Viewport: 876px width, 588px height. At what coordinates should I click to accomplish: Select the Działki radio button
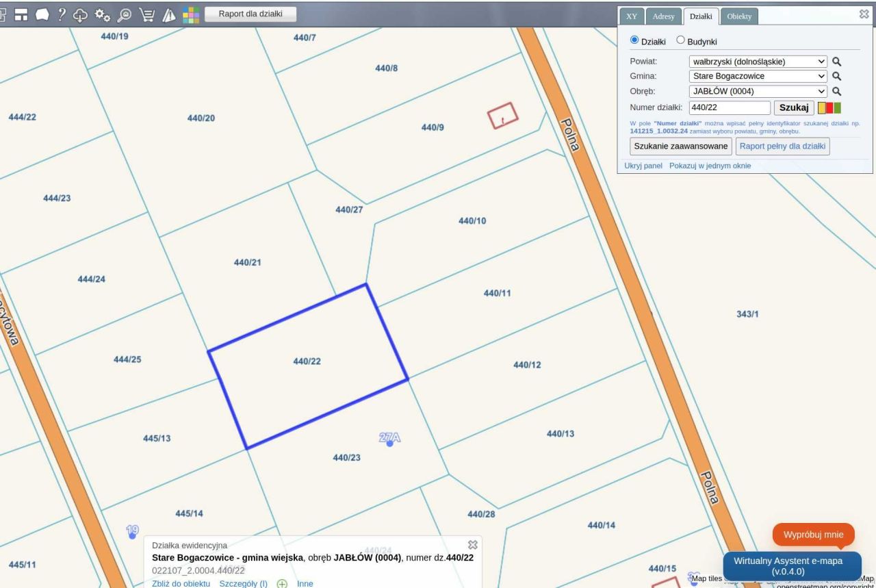[634, 40]
